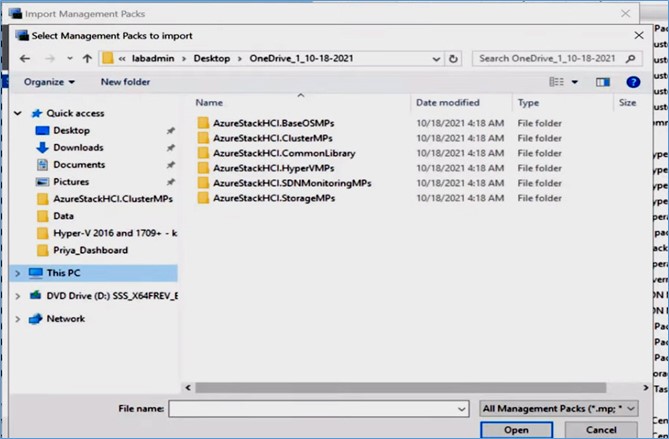The image size is (669, 439).
Task: Open the All Management Packs file type dropdown
Action: pos(559,409)
